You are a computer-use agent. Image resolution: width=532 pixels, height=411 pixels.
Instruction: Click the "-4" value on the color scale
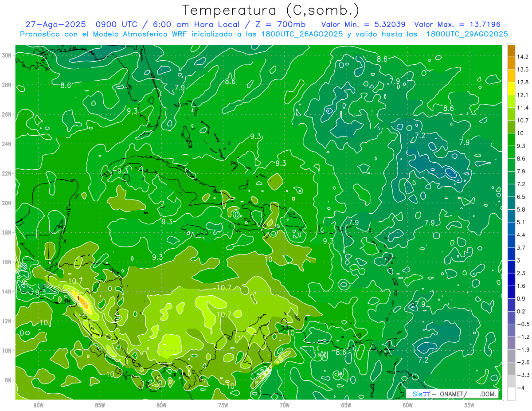coord(521,388)
